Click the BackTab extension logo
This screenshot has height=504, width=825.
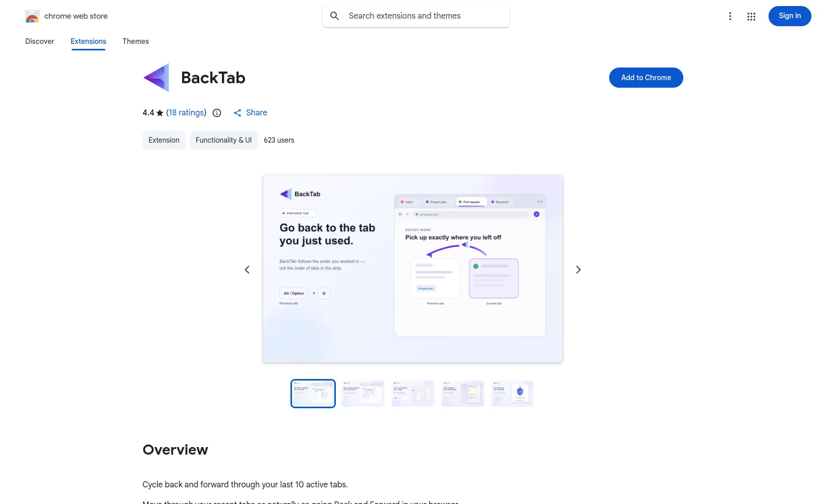pyautogui.click(x=156, y=78)
